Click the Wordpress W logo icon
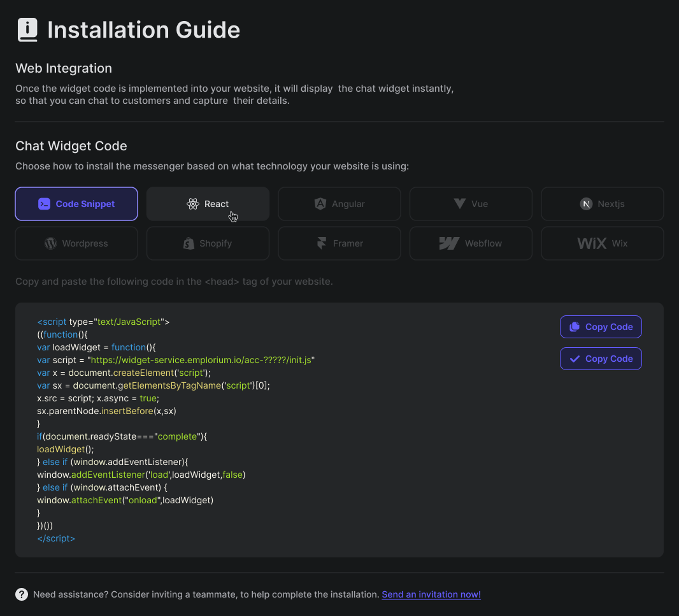Image resolution: width=679 pixels, height=616 pixels. click(51, 243)
